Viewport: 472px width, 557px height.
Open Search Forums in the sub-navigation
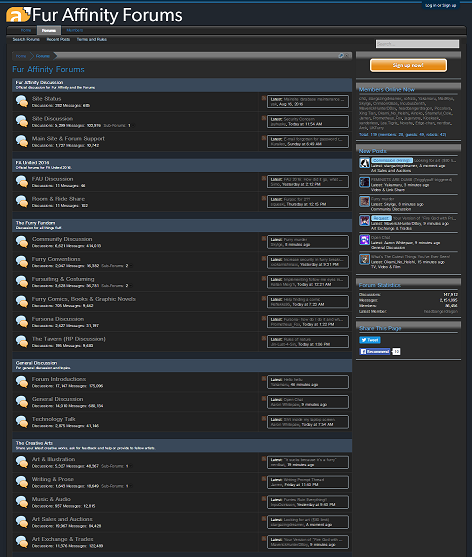pyautogui.click(x=26, y=39)
